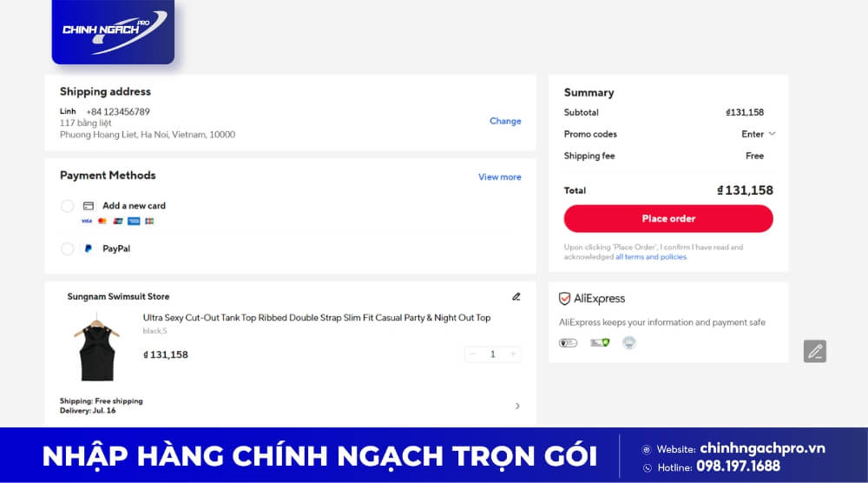Open the black tank top product thumbnail
The width and height of the screenshot is (868, 483).
(97, 347)
